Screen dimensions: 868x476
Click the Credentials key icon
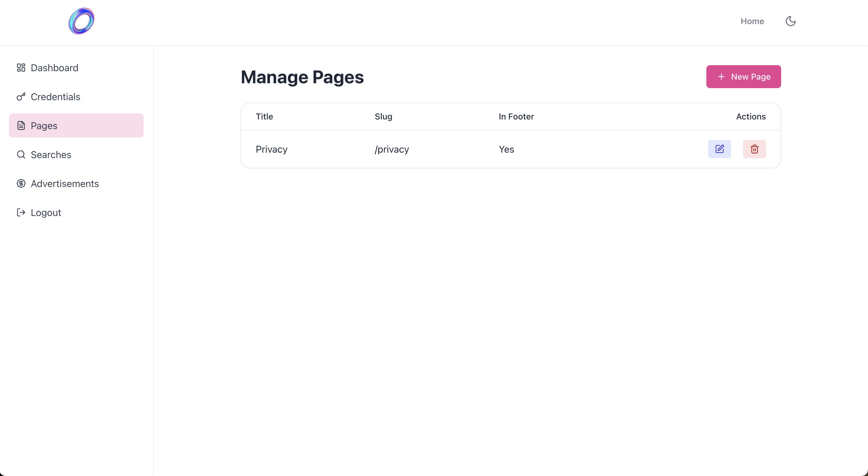pyautogui.click(x=21, y=97)
